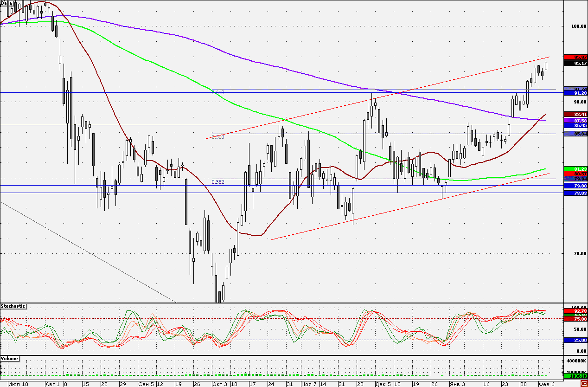Click the Фев 6 date on the time axis

[x=546, y=384]
